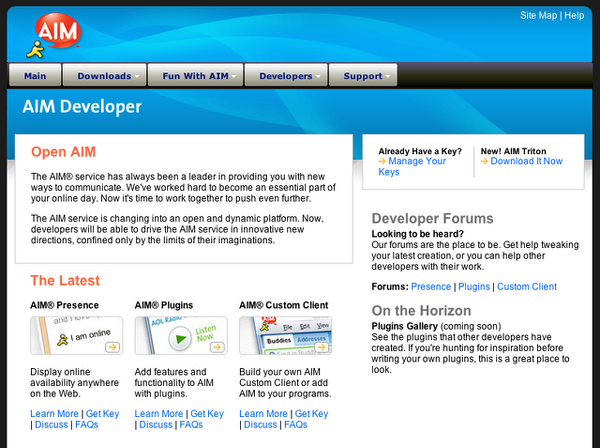
Task: Click FAQs under AIM Presence
Action: point(87,425)
